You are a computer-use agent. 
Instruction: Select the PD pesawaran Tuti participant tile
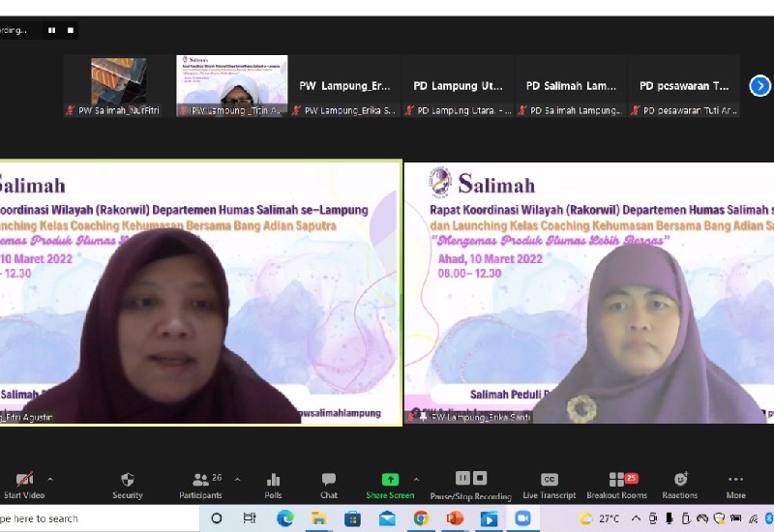point(684,86)
